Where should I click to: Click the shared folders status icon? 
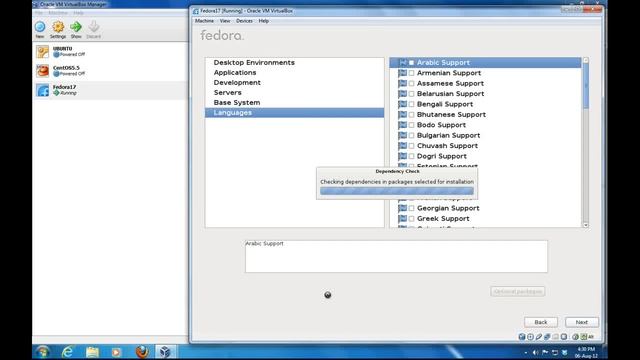click(556, 337)
